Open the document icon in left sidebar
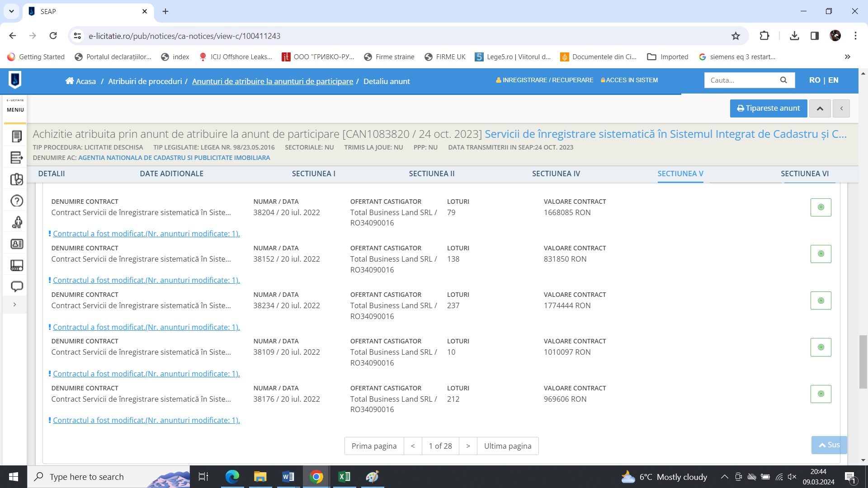Image resolution: width=868 pixels, height=488 pixels. coord(17,136)
